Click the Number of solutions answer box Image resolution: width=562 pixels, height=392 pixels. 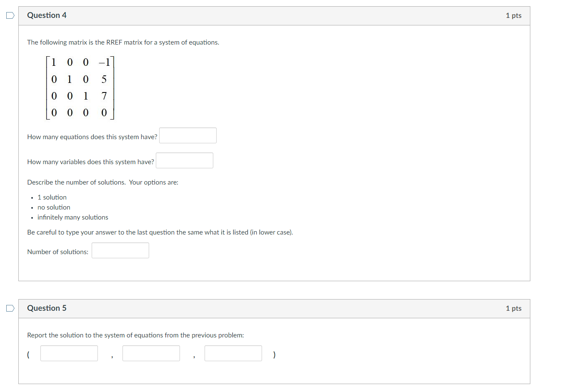pos(120,250)
